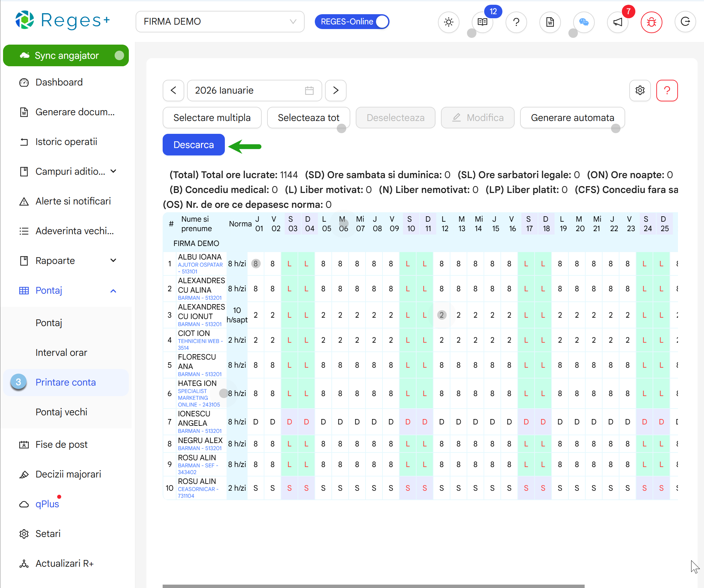Toggle the REGES-Online switch

(382, 21)
